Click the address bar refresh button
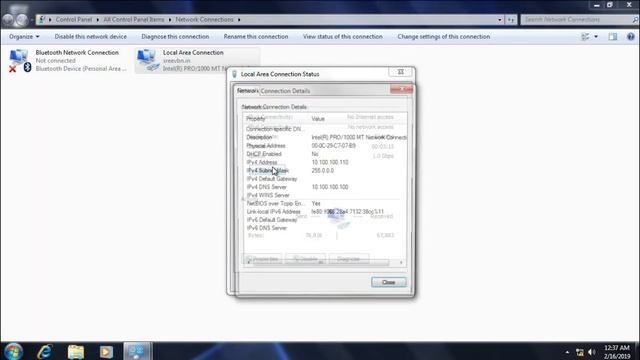This screenshot has width=640, height=360. pos(511,20)
